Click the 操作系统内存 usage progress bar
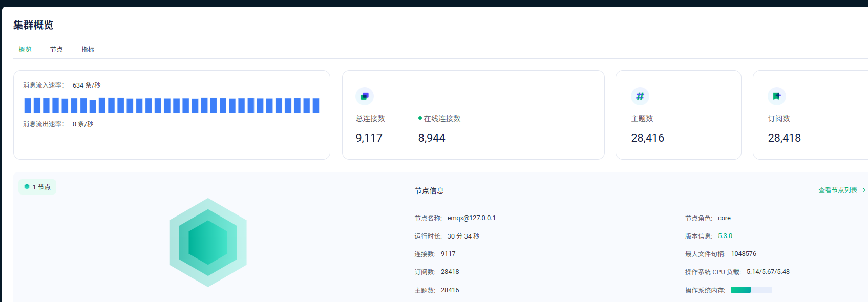868x302 pixels. click(x=751, y=290)
